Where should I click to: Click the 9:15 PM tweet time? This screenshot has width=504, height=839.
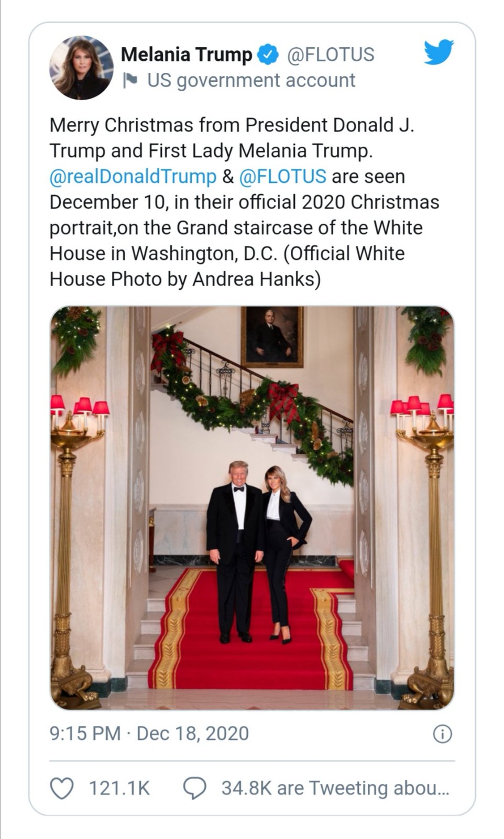pyautogui.click(x=85, y=733)
